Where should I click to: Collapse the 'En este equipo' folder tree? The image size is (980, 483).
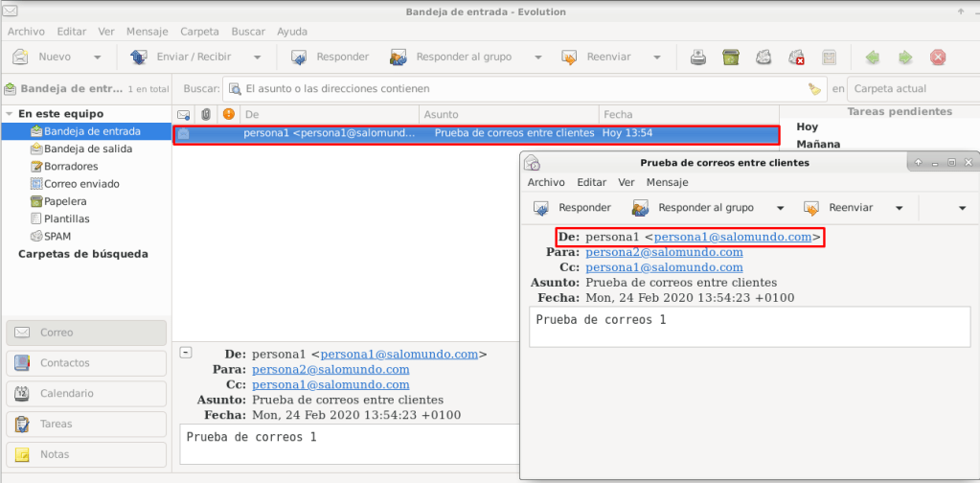(10, 114)
